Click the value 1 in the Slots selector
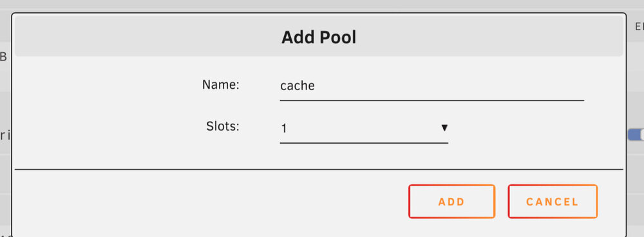This screenshot has width=644, height=237. click(284, 129)
